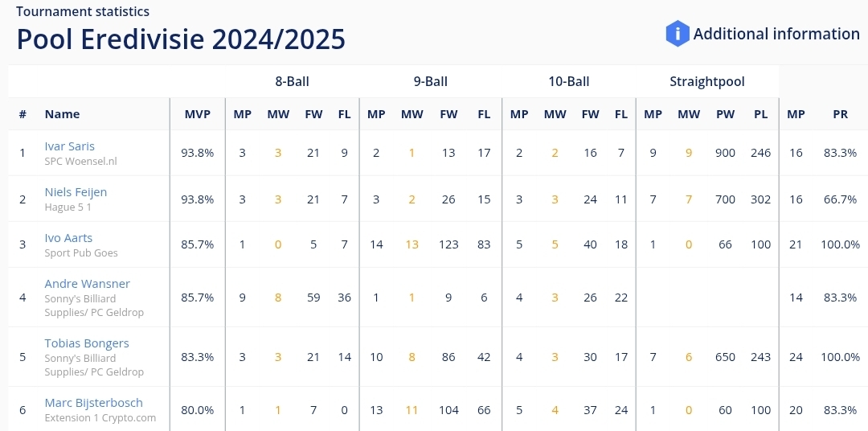The image size is (868, 431).
Task: Open Niels Feijen player profile
Action: [x=76, y=192]
